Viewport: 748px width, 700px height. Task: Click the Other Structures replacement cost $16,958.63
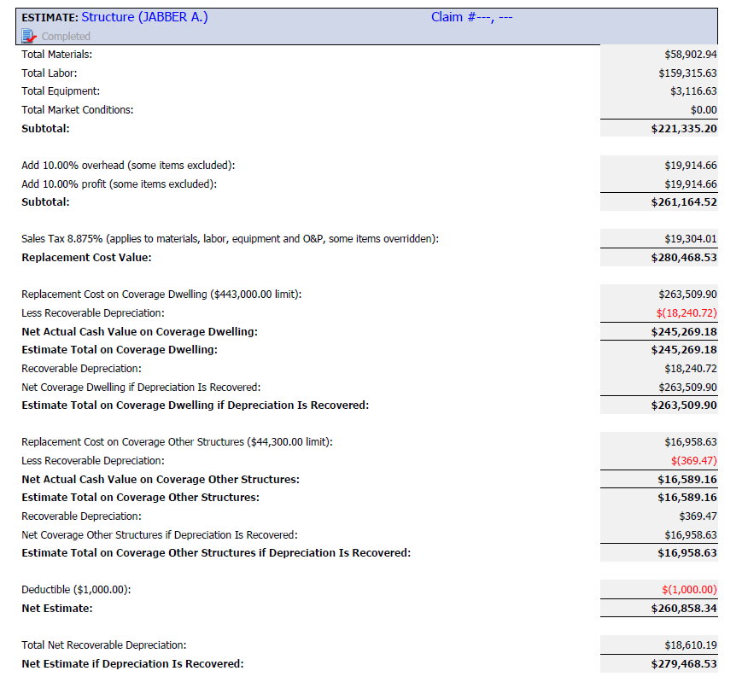tap(690, 442)
